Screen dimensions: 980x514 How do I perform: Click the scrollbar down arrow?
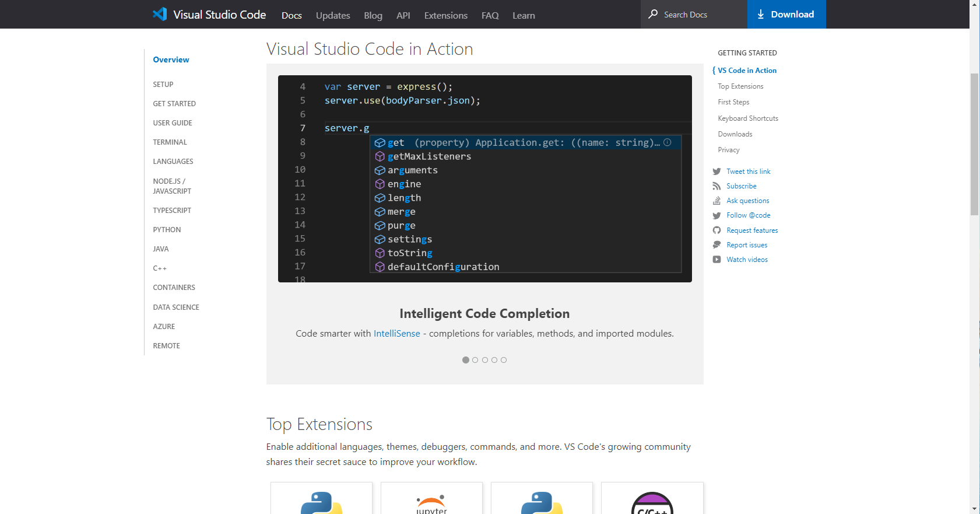pyautogui.click(x=975, y=509)
